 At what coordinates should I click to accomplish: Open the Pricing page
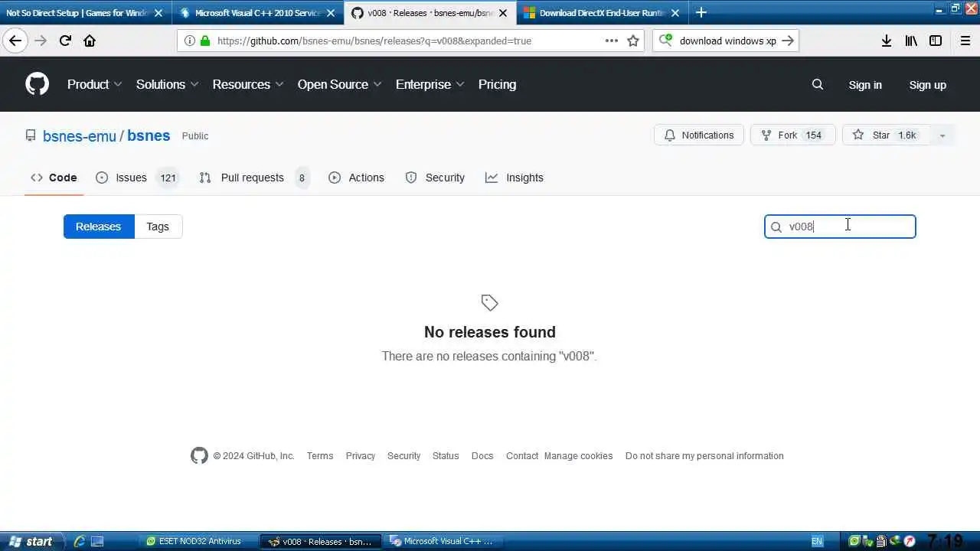(x=497, y=84)
